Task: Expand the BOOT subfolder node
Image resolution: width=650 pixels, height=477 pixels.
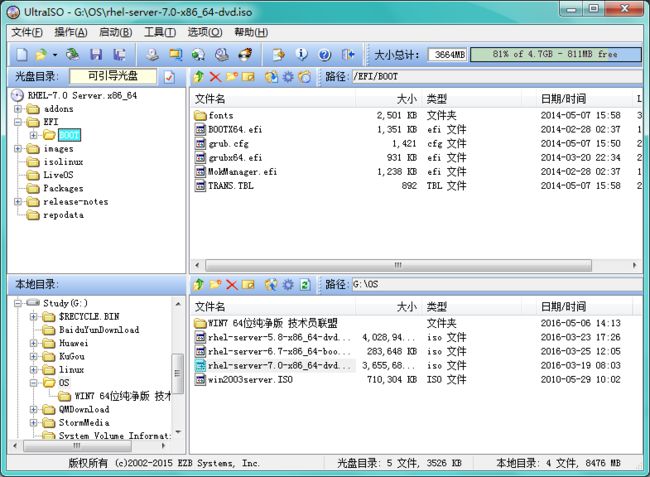Action: click(34, 135)
